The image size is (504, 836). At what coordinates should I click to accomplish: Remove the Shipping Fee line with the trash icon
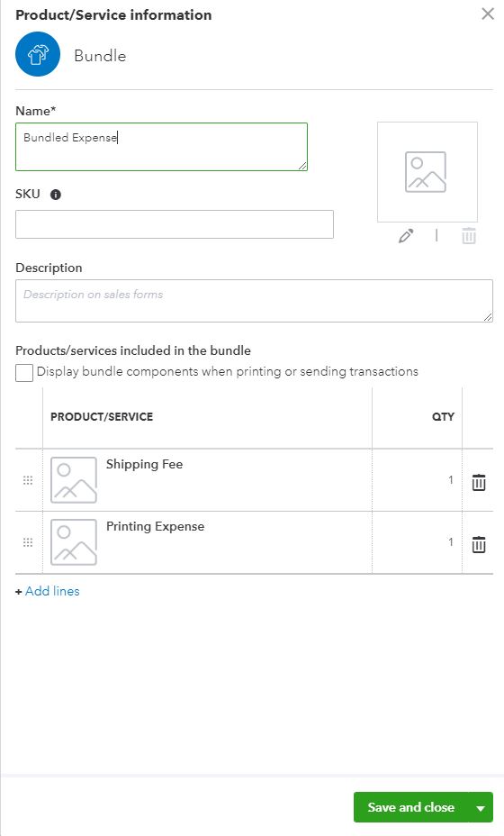pos(479,482)
